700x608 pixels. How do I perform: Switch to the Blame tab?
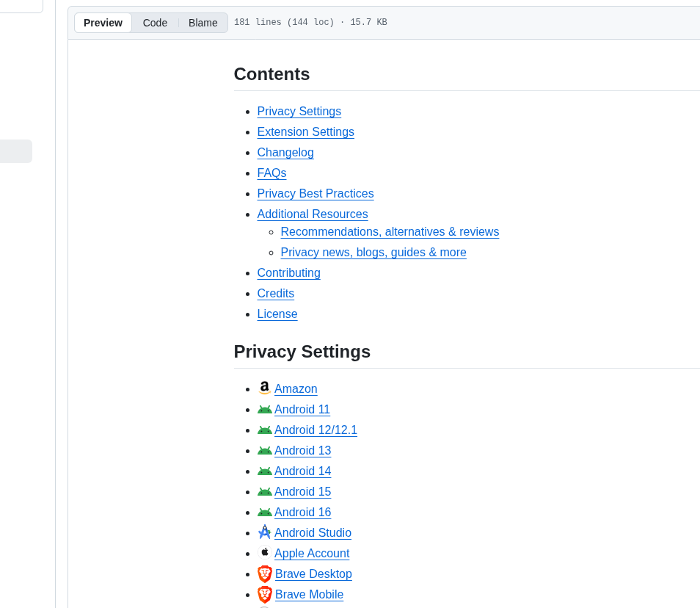[203, 23]
